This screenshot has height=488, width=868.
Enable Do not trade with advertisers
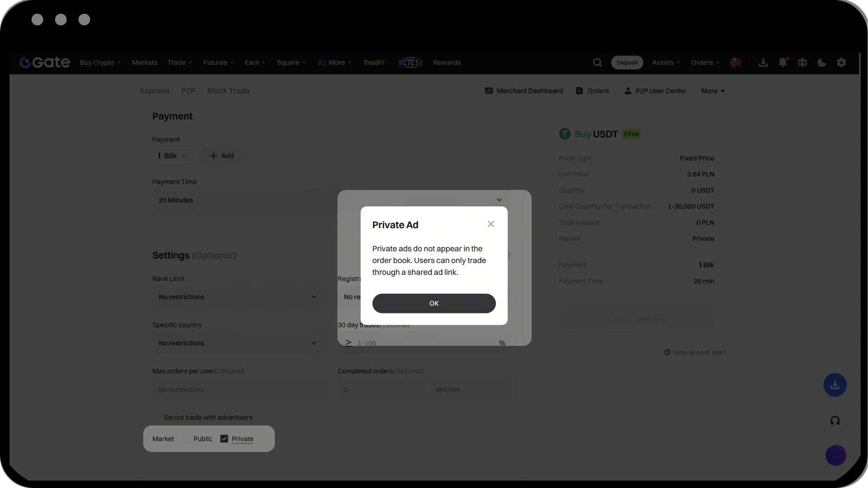[157, 418]
